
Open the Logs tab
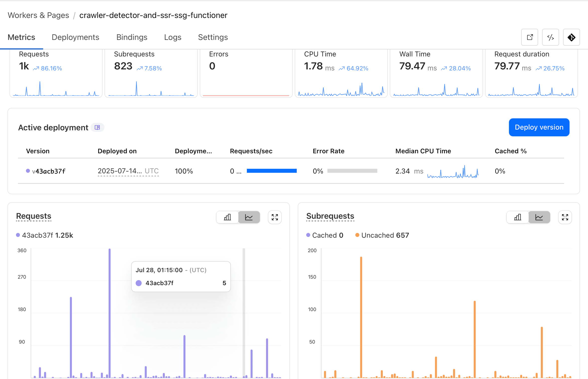click(x=173, y=37)
